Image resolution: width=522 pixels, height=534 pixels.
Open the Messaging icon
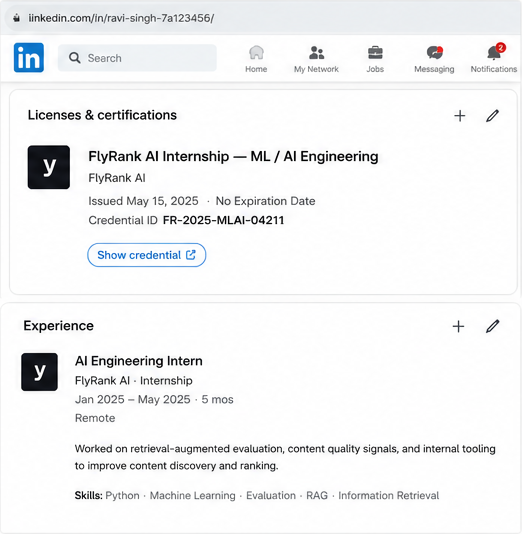click(434, 53)
